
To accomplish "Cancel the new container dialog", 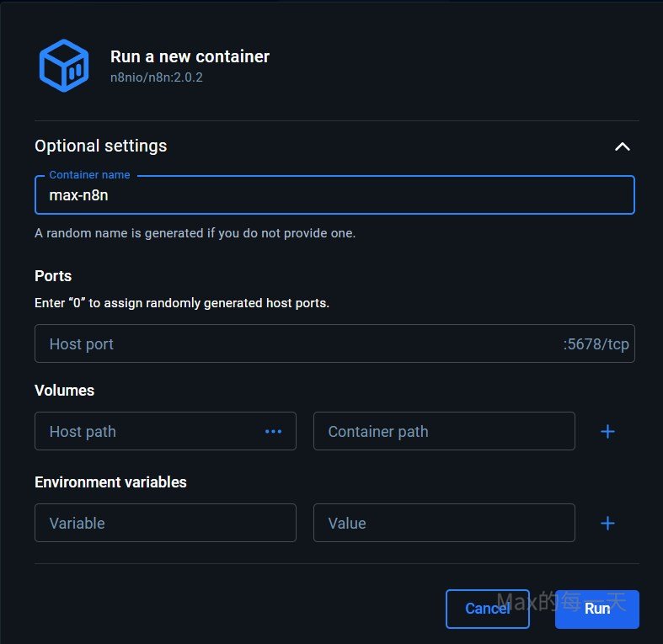I will tap(487, 609).
